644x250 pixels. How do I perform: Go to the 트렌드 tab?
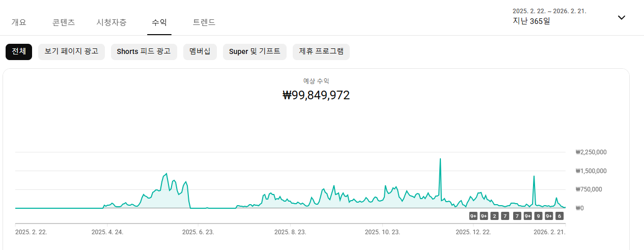click(204, 22)
